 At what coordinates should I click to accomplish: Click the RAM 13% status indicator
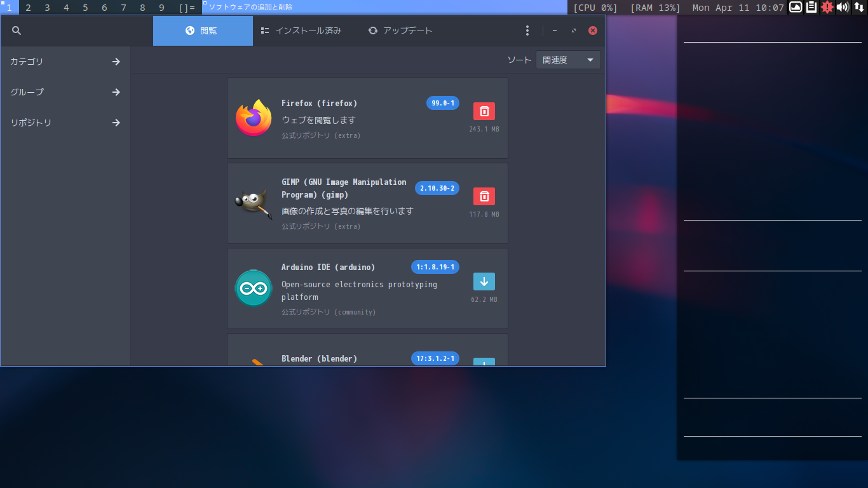click(655, 8)
